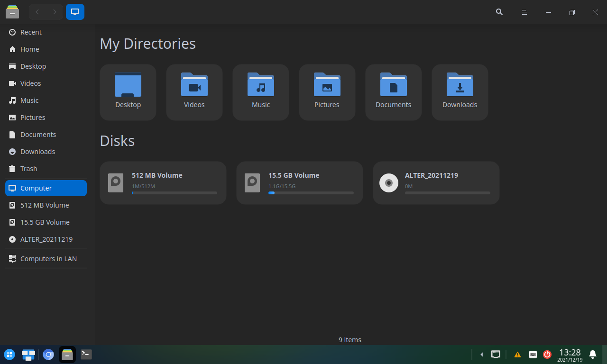Viewport: 607px width, 364px height.
Task: Open the clock showing 13:28
Action: pos(570,355)
